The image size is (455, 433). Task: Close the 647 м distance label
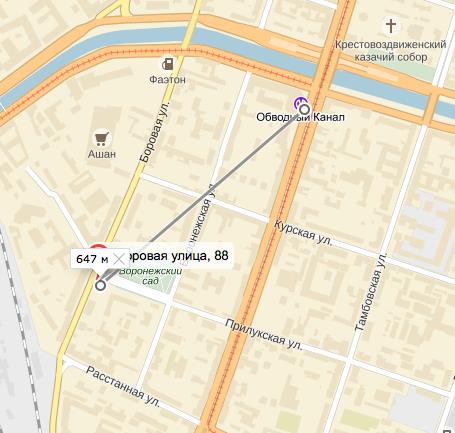[x=119, y=259]
